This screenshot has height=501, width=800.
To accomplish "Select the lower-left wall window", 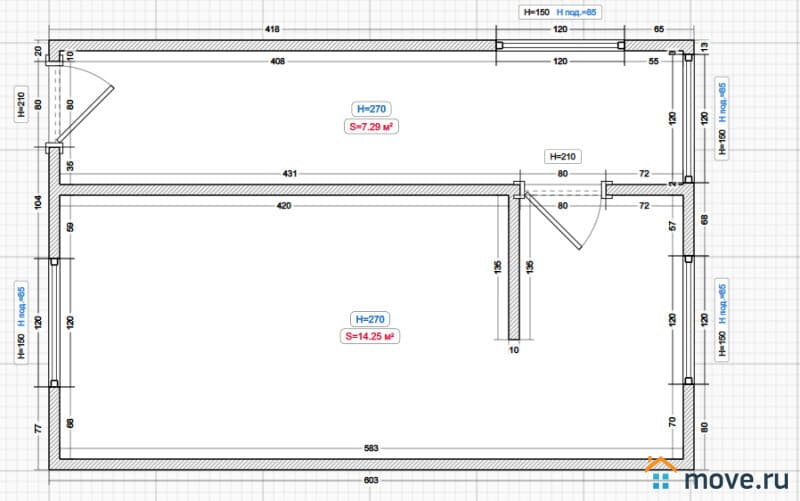I will (54, 322).
